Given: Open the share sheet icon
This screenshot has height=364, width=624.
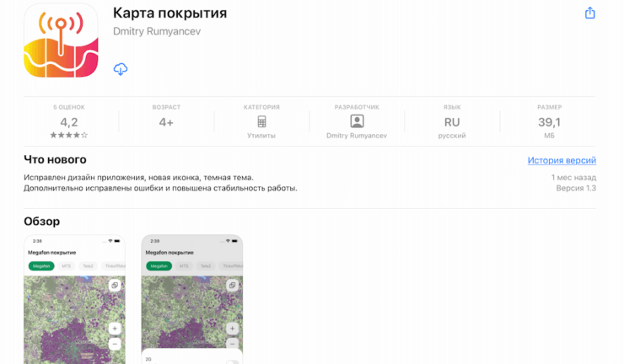Looking at the screenshot, I should click(589, 13).
